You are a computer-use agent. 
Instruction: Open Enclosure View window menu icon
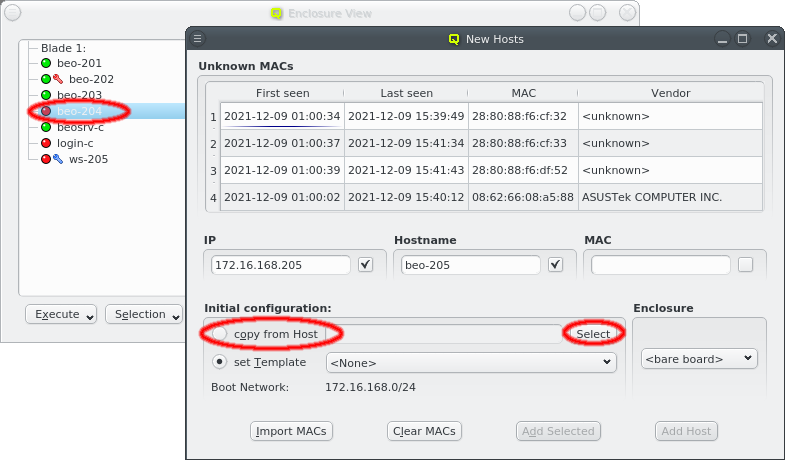click(13, 13)
